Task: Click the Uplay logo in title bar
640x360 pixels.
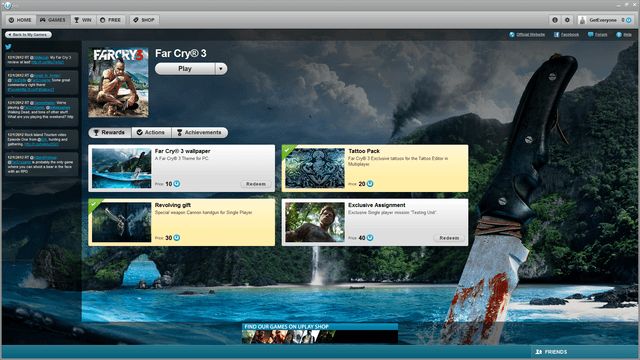Action: click(7, 5)
